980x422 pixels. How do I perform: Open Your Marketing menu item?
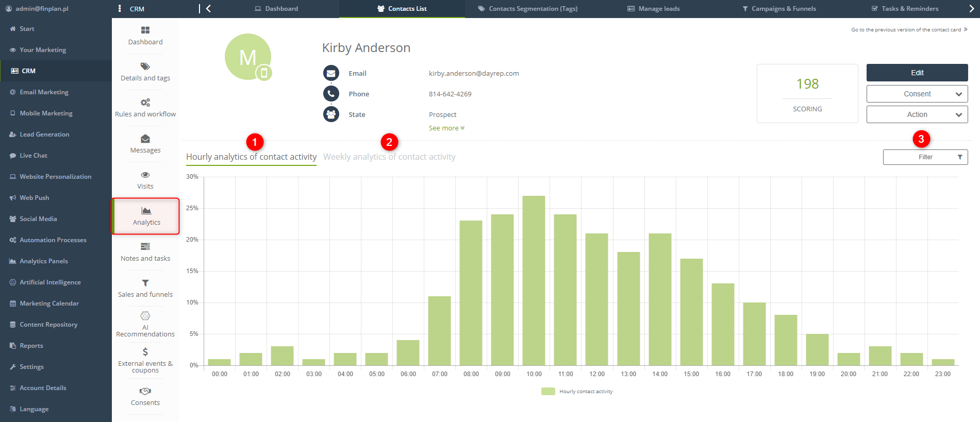pos(56,50)
